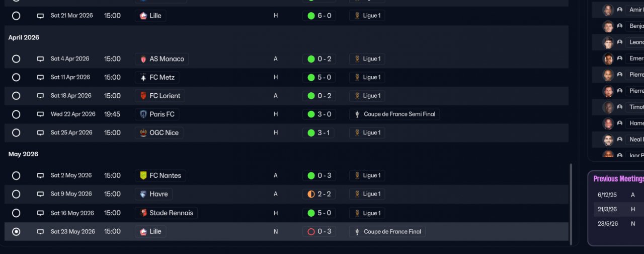The width and height of the screenshot is (644, 254).
Task: Click the Stade Rennais crest icon
Action: click(x=143, y=213)
